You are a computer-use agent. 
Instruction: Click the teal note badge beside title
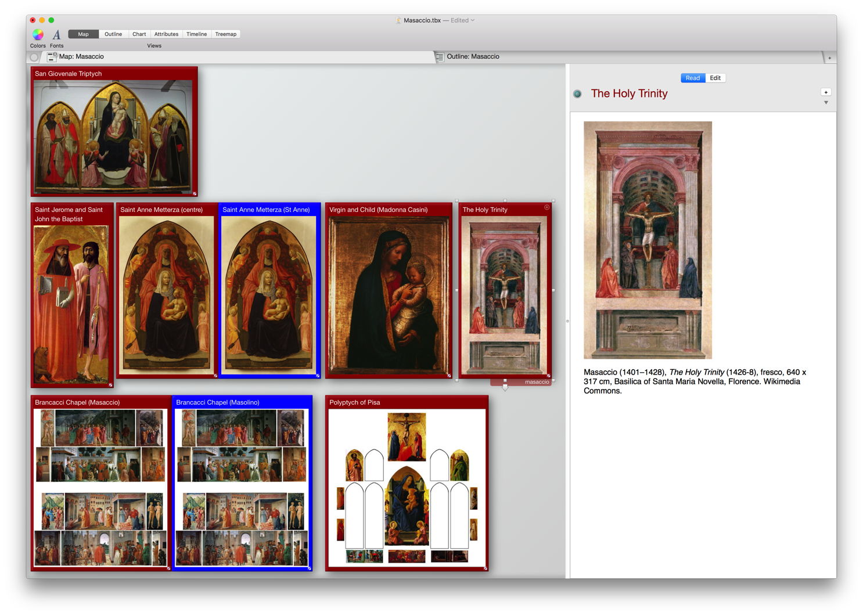577,94
